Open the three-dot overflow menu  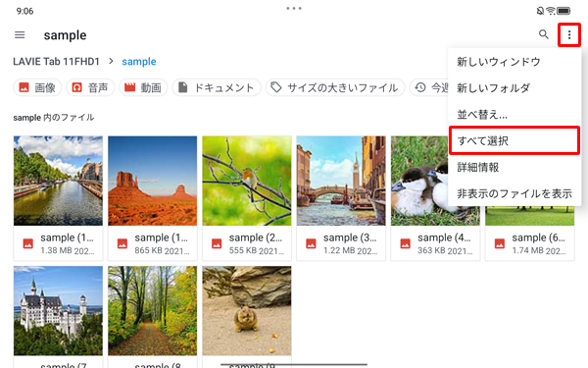click(569, 35)
